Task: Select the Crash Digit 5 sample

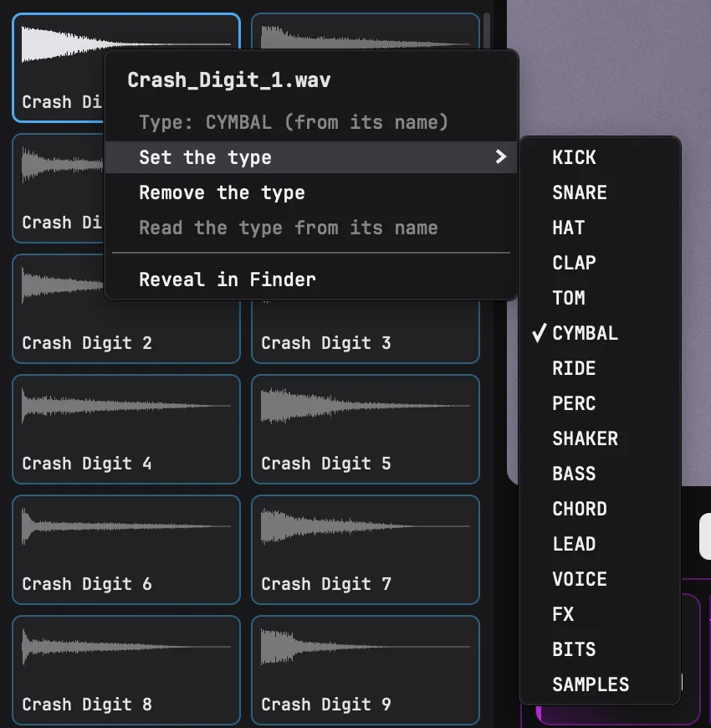Action: (x=366, y=429)
